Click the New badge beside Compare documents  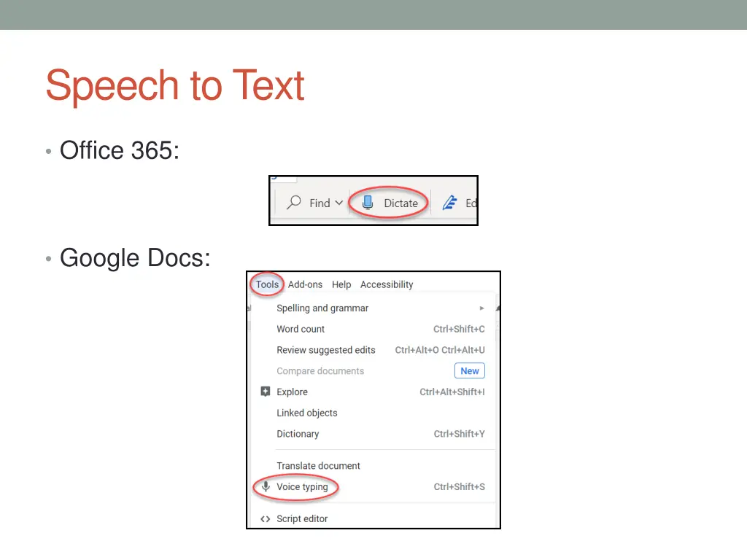coord(469,371)
